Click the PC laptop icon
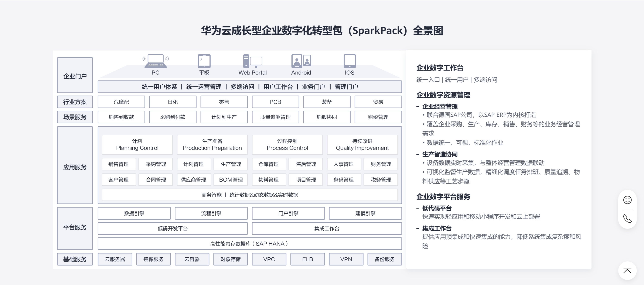644x285 pixels. pyautogui.click(x=155, y=61)
